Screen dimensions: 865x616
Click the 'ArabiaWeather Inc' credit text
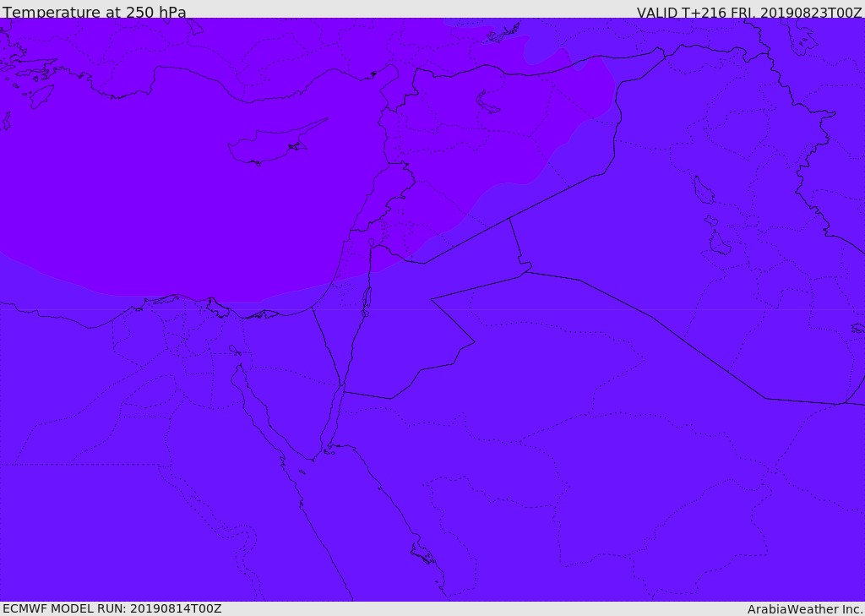pyautogui.click(x=804, y=609)
